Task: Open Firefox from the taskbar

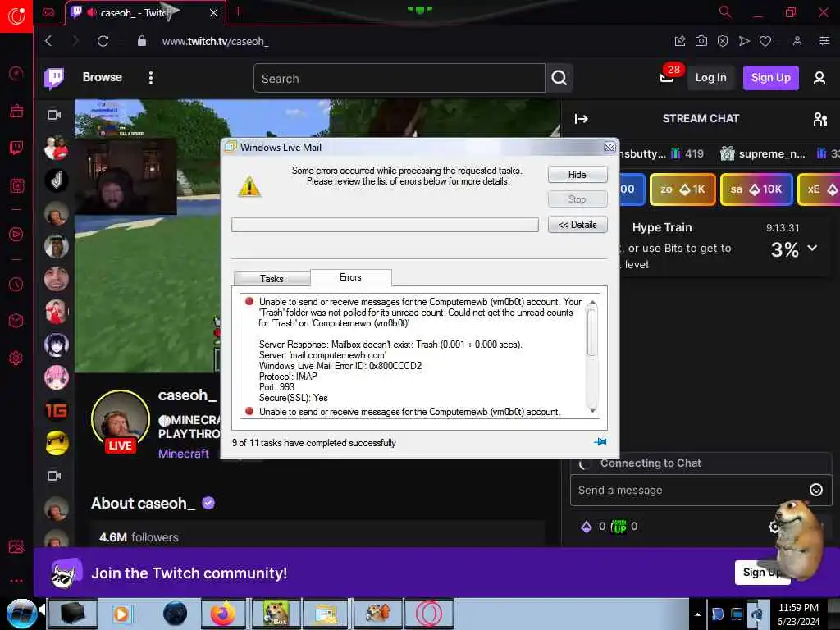Action: [x=223, y=614]
